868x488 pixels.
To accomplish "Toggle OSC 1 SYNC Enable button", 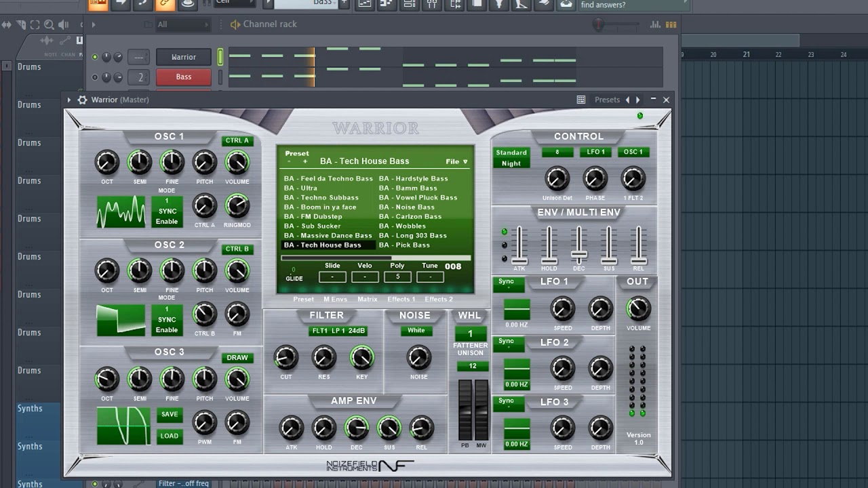I will [167, 211].
